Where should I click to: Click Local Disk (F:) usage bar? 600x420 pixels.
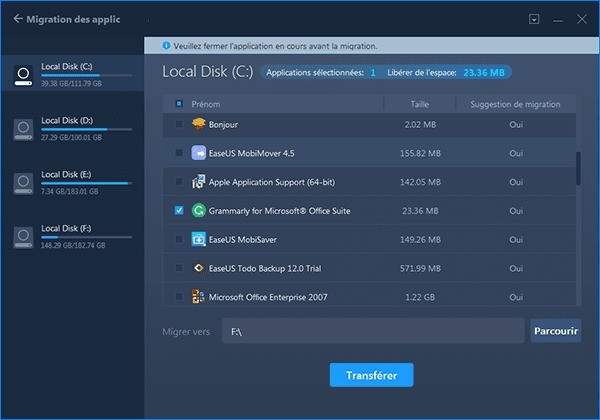coord(86,237)
